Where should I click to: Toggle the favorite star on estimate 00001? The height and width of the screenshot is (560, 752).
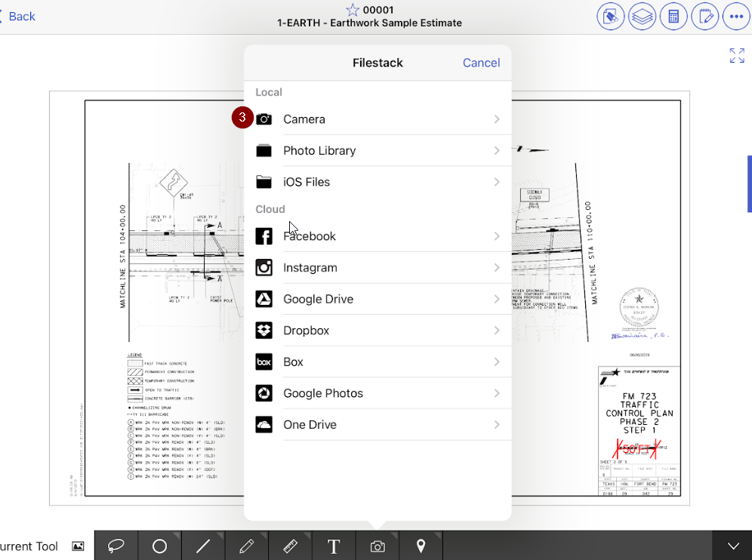(x=353, y=10)
